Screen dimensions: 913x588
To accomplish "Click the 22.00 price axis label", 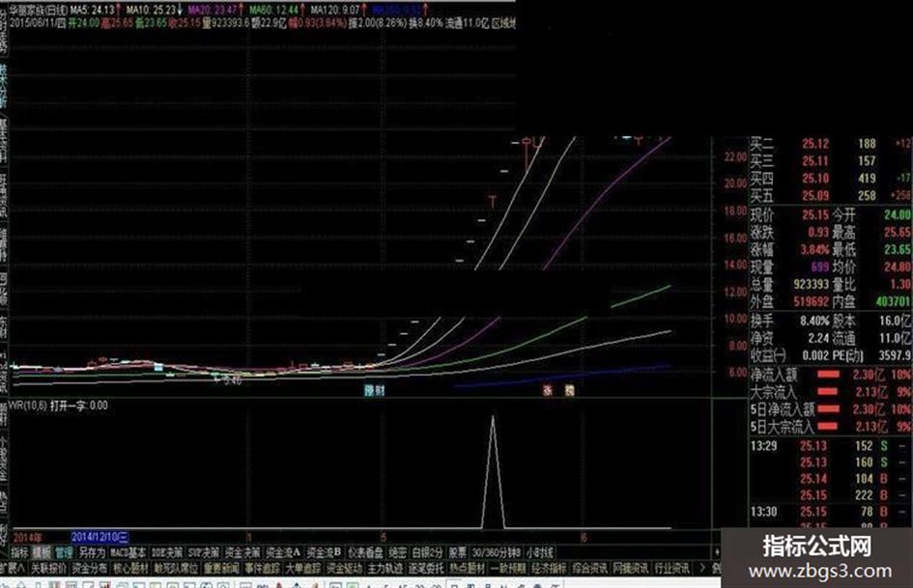I will click(x=735, y=156).
